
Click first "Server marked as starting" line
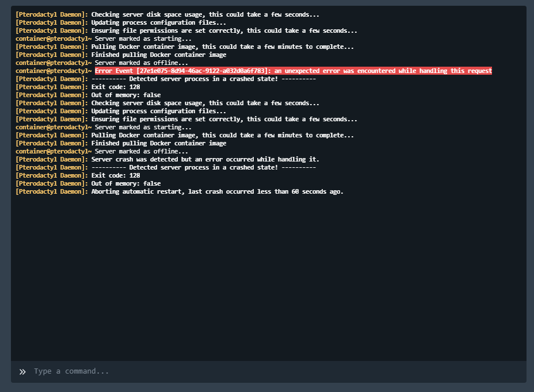[x=104, y=39]
